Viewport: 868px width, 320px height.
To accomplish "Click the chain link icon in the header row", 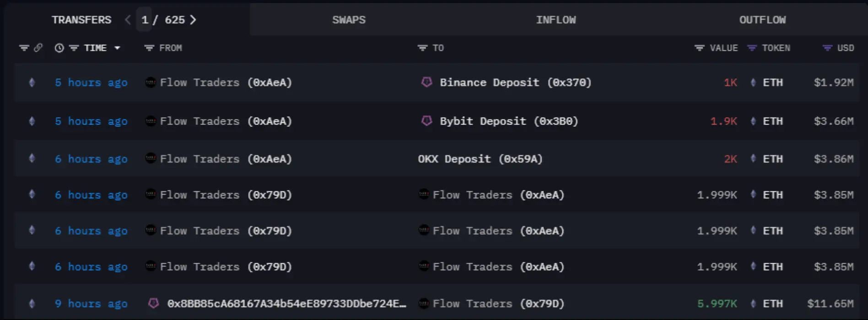I will click(x=38, y=47).
